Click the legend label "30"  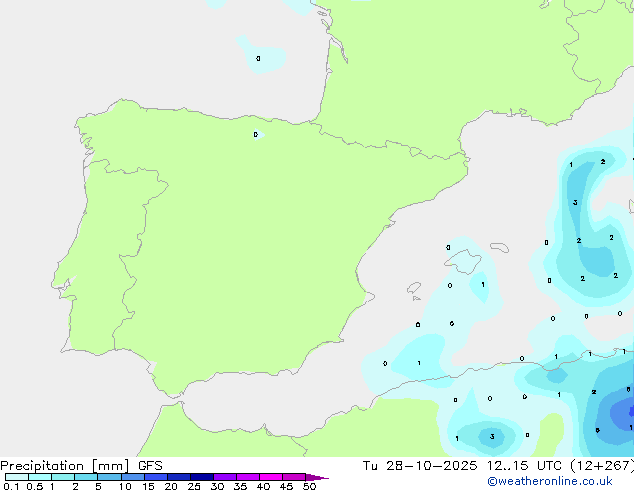[218, 486]
